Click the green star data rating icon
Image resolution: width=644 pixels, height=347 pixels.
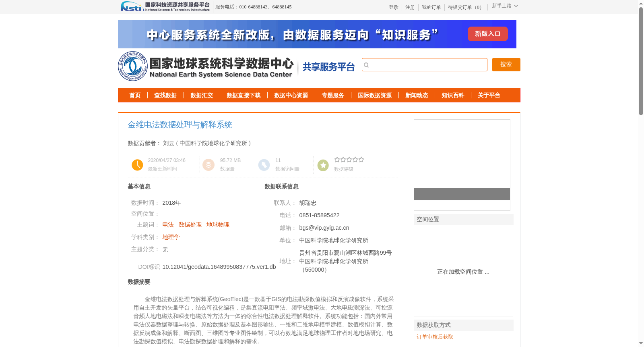click(x=323, y=165)
